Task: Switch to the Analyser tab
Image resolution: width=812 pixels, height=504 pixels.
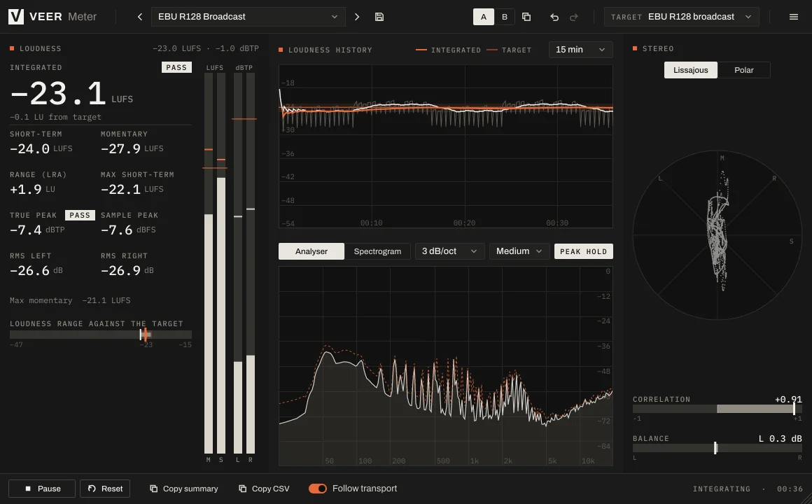Action: [311, 251]
